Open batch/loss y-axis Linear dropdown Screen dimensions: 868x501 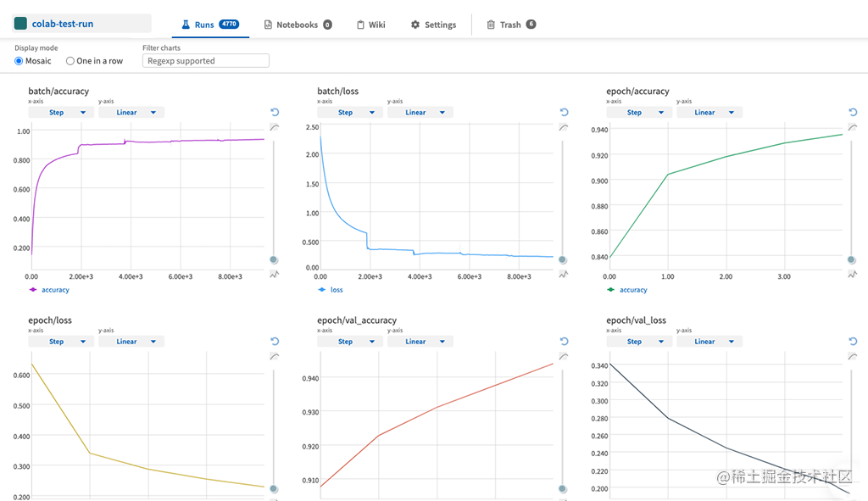click(420, 113)
